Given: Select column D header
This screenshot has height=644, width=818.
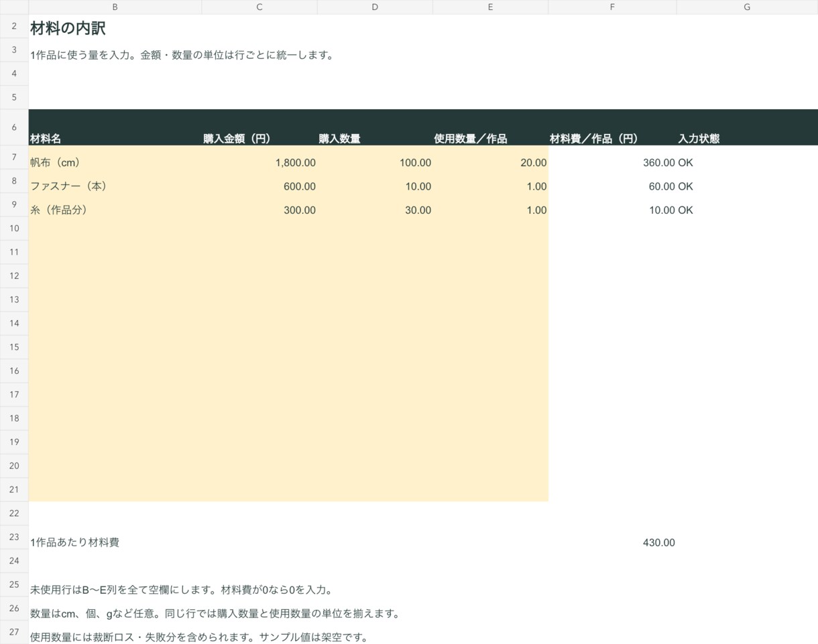Looking at the screenshot, I should pos(375,7).
